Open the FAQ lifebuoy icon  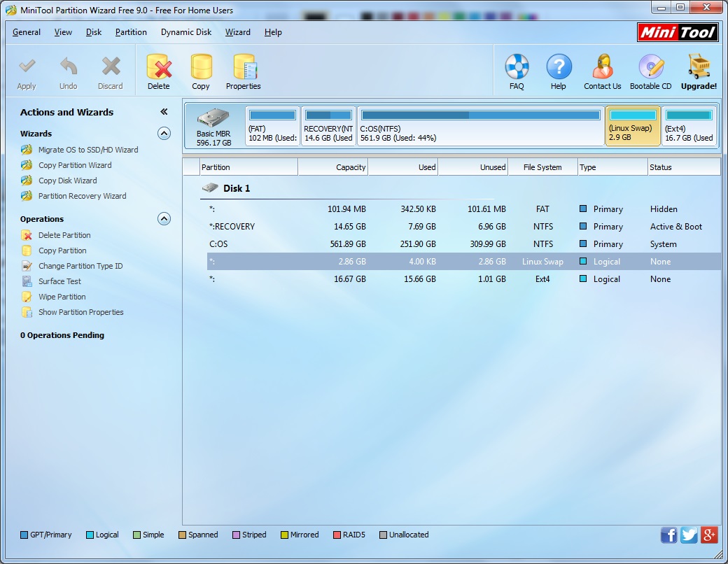click(517, 66)
